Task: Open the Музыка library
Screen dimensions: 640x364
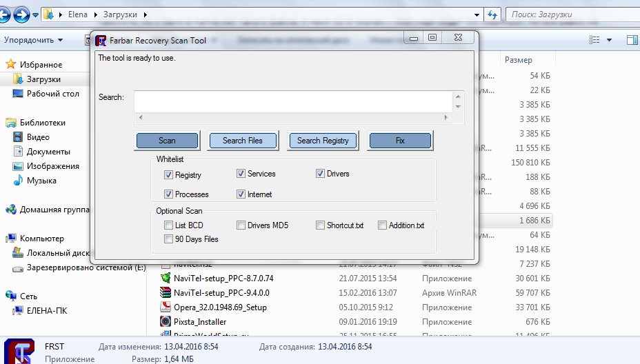Action: click(x=41, y=181)
